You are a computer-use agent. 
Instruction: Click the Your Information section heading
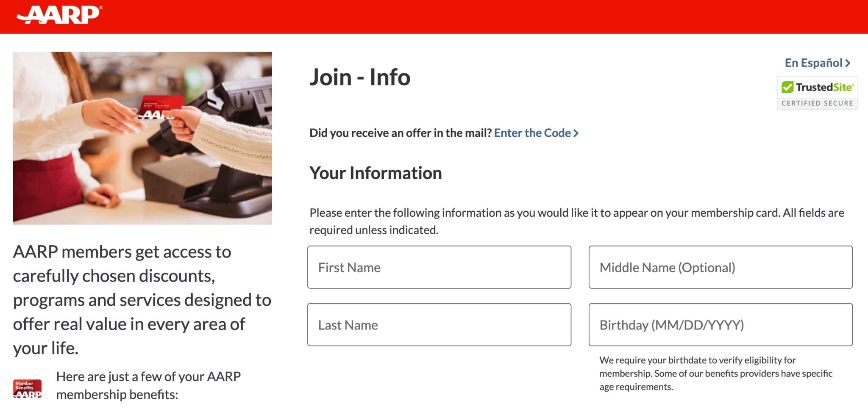coord(376,173)
